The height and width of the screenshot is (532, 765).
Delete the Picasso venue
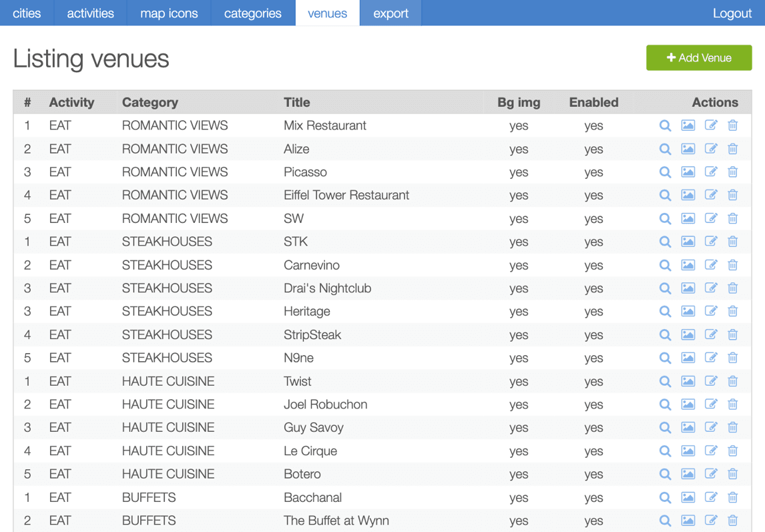point(733,172)
